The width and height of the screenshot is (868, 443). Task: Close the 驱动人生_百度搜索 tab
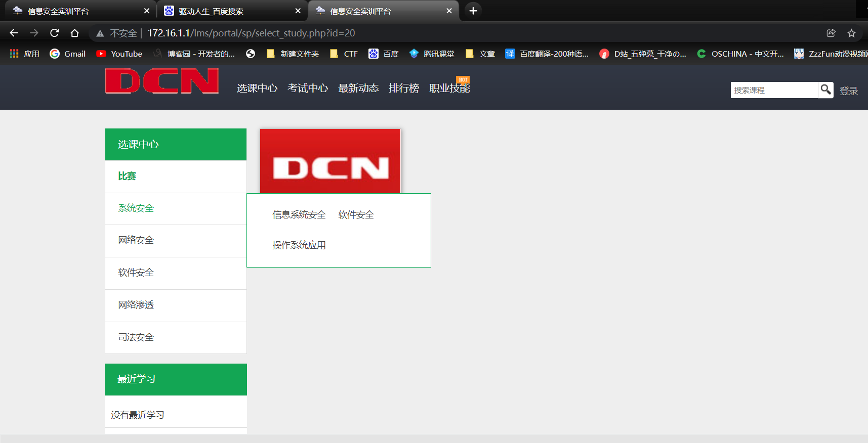[x=298, y=11]
